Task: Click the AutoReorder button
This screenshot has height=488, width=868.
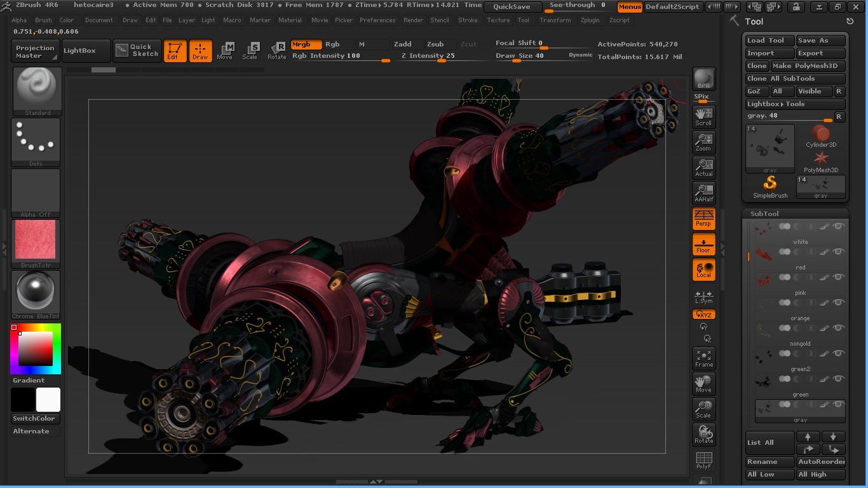Action: pyautogui.click(x=821, y=462)
